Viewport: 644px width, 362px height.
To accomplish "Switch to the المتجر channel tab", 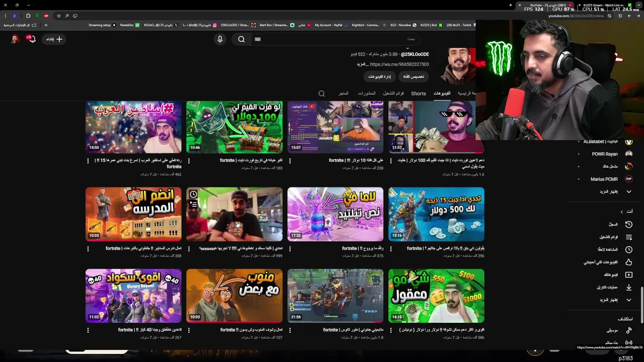I will pyautogui.click(x=344, y=94).
